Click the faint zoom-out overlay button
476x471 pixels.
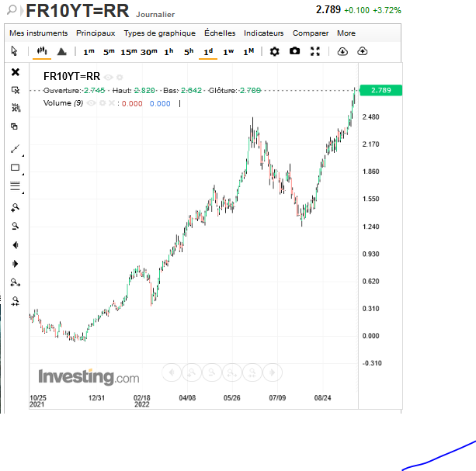(x=211, y=372)
